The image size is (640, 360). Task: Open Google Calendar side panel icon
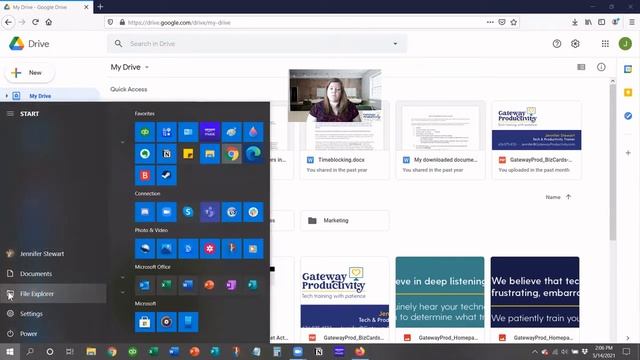pyautogui.click(x=628, y=69)
